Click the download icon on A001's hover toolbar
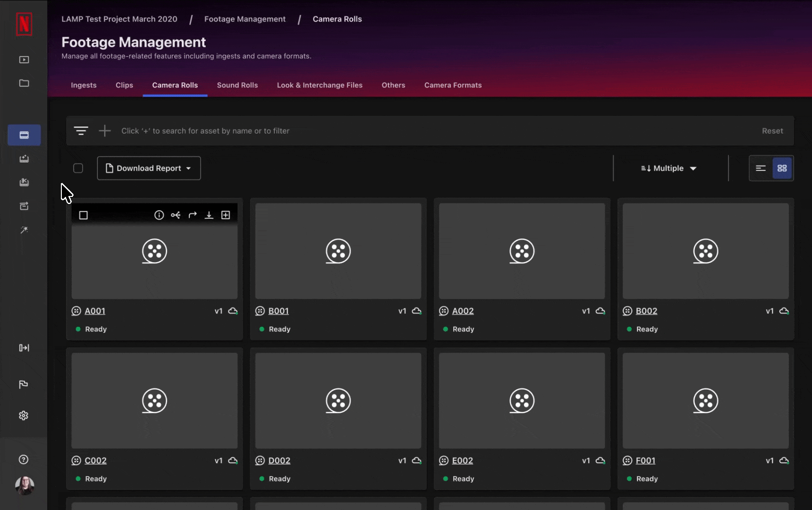The image size is (812, 510). point(209,215)
